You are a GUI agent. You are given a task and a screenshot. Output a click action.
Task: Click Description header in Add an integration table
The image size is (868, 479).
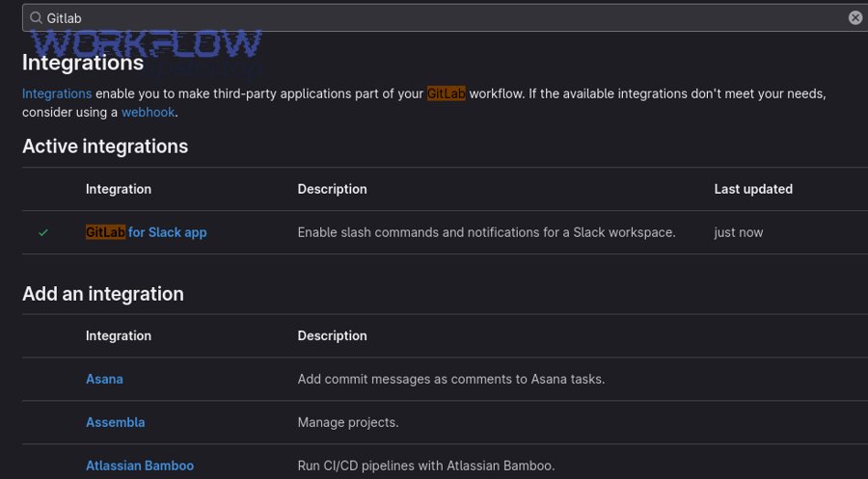pos(332,335)
